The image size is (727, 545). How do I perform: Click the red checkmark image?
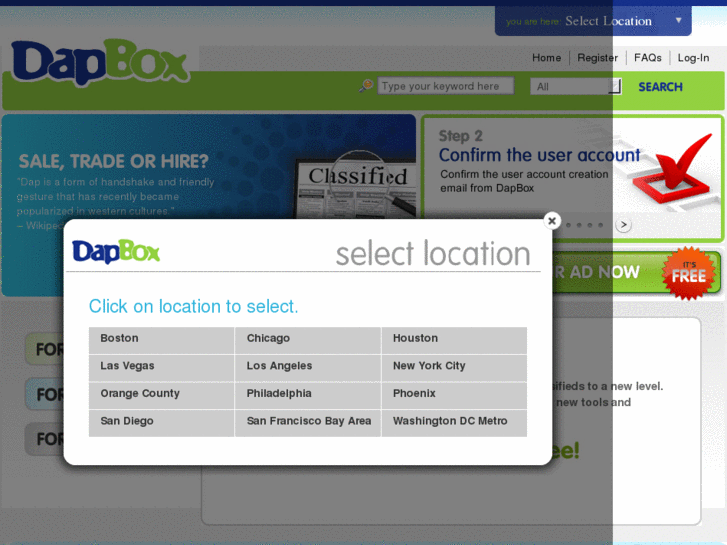[x=673, y=170]
